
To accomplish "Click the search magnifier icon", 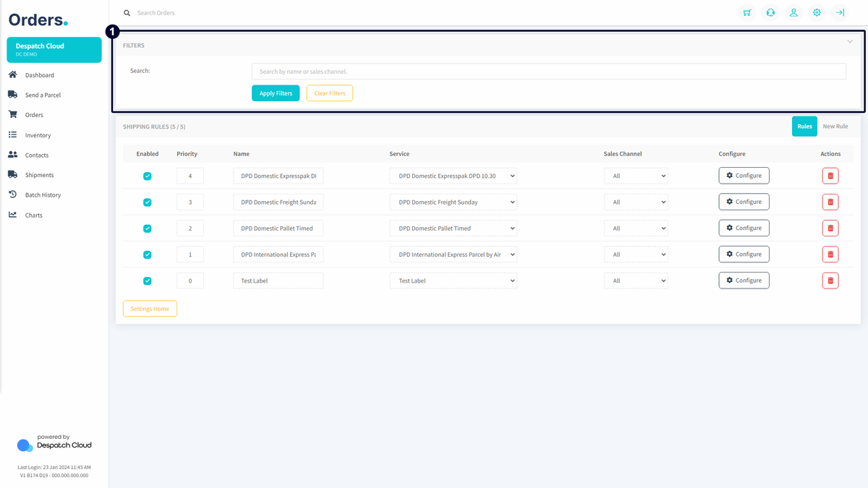I will pos(127,13).
